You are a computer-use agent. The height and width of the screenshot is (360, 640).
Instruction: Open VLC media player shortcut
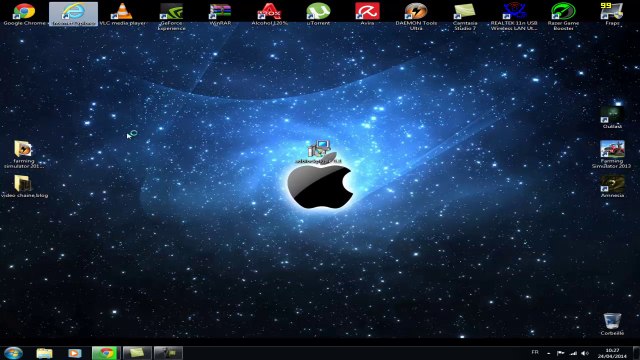tap(122, 13)
